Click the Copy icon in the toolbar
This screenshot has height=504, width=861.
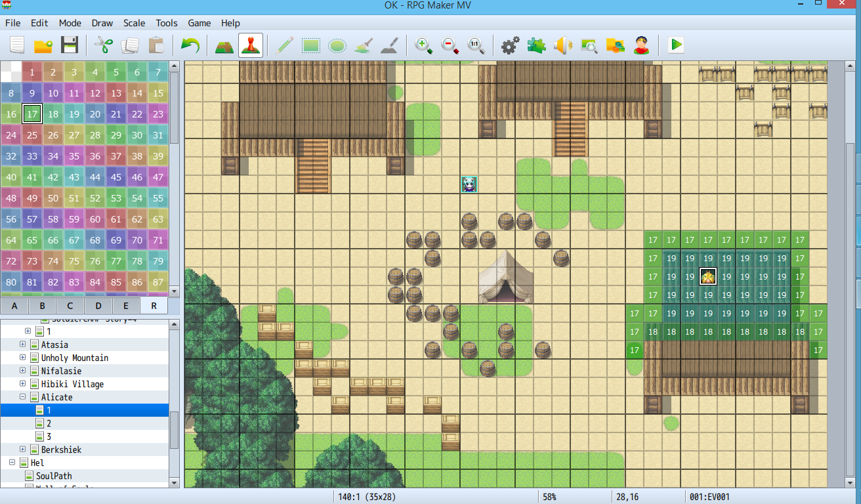(130, 45)
